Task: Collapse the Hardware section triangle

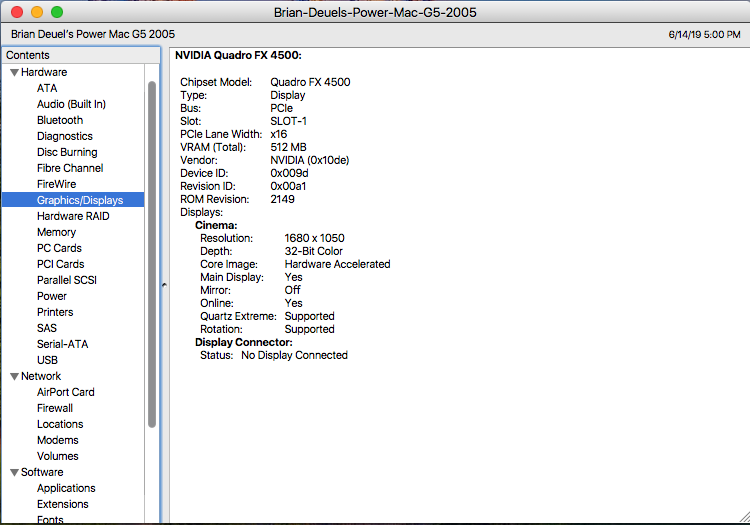Action: coord(14,73)
